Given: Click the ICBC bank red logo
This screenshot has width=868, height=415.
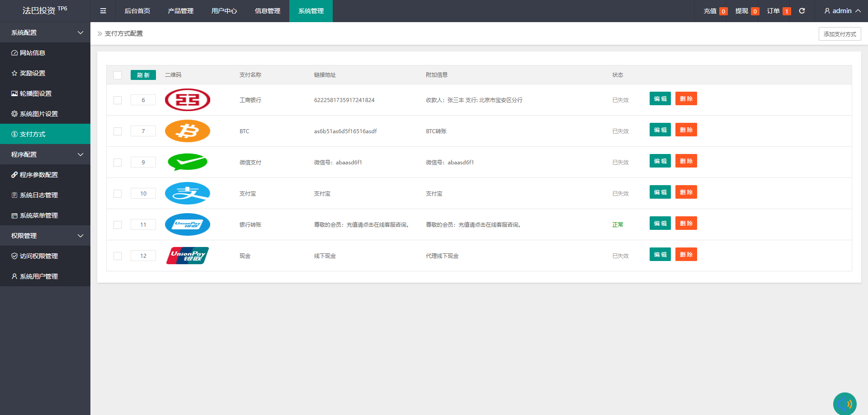Looking at the screenshot, I should [188, 100].
